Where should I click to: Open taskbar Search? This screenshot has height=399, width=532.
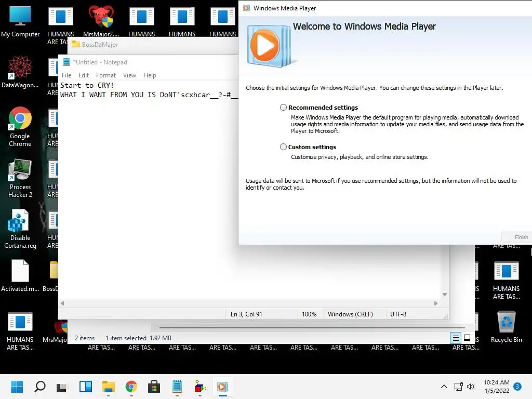tap(39, 387)
